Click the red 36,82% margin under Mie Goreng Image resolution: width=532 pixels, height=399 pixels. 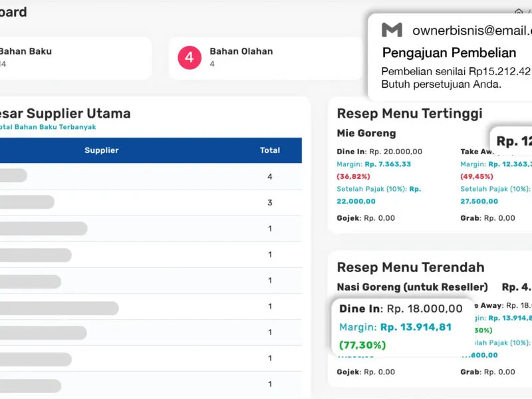point(353,176)
